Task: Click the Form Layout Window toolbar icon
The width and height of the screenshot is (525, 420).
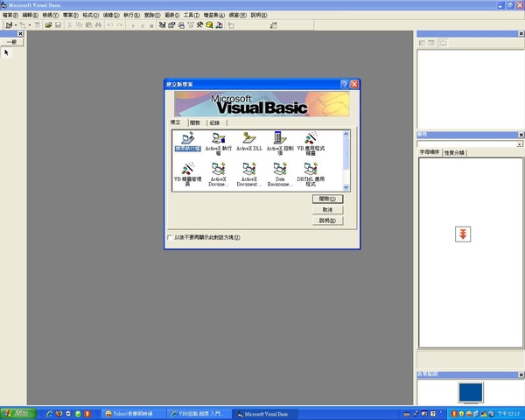Action: coord(181,25)
